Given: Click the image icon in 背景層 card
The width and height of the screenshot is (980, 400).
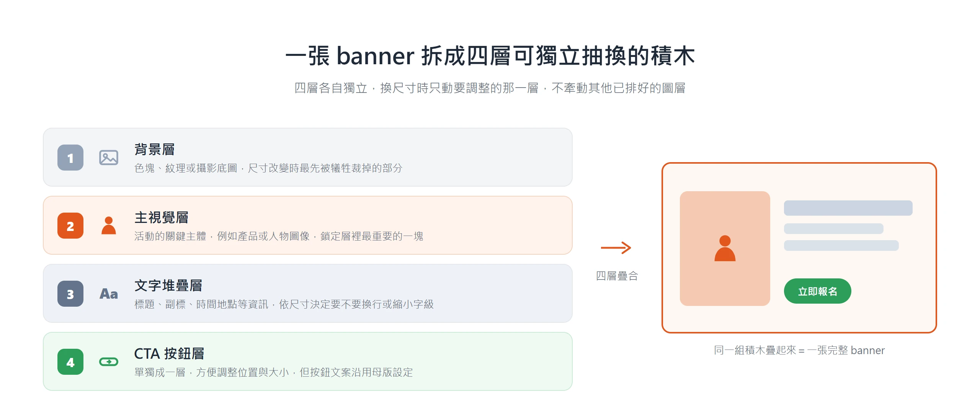Looking at the screenshot, I should click(109, 158).
